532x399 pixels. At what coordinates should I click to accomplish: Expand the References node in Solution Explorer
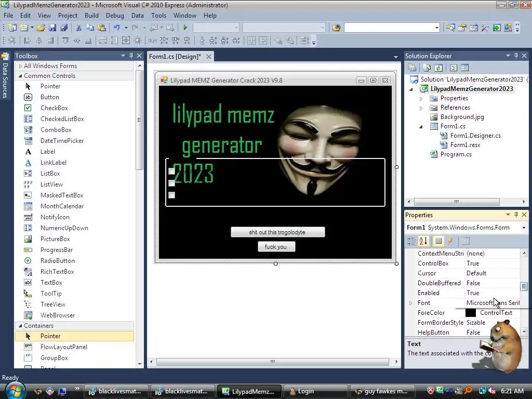(421, 108)
